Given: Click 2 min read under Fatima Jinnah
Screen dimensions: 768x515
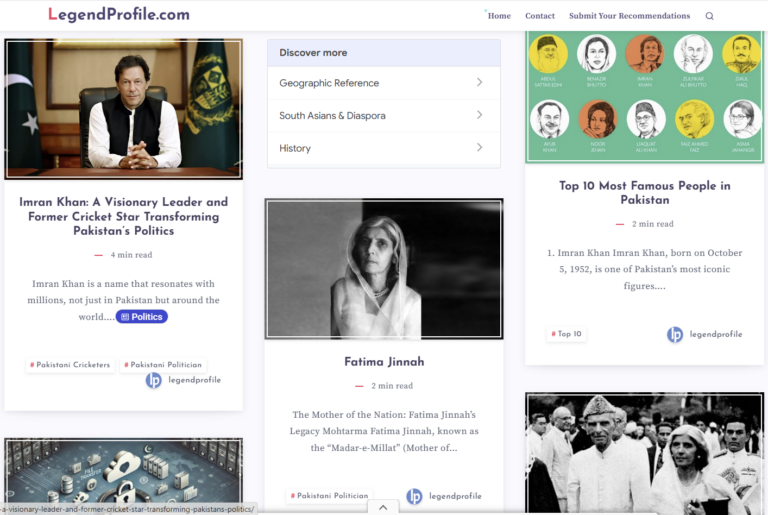Looking at the screenshot, I should 392,386.
